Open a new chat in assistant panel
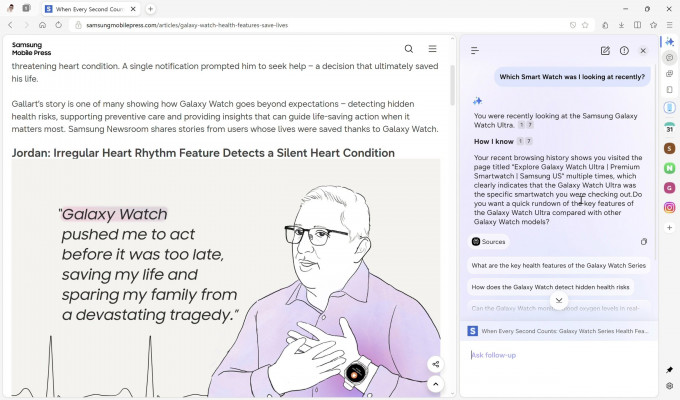The image size is (680, 400). [x=605, y=50]
